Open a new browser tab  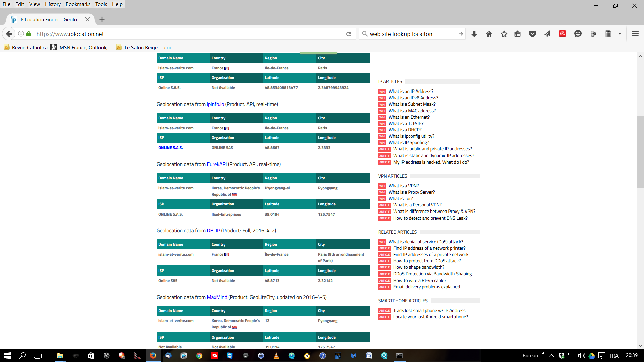[x=102, y=19]
